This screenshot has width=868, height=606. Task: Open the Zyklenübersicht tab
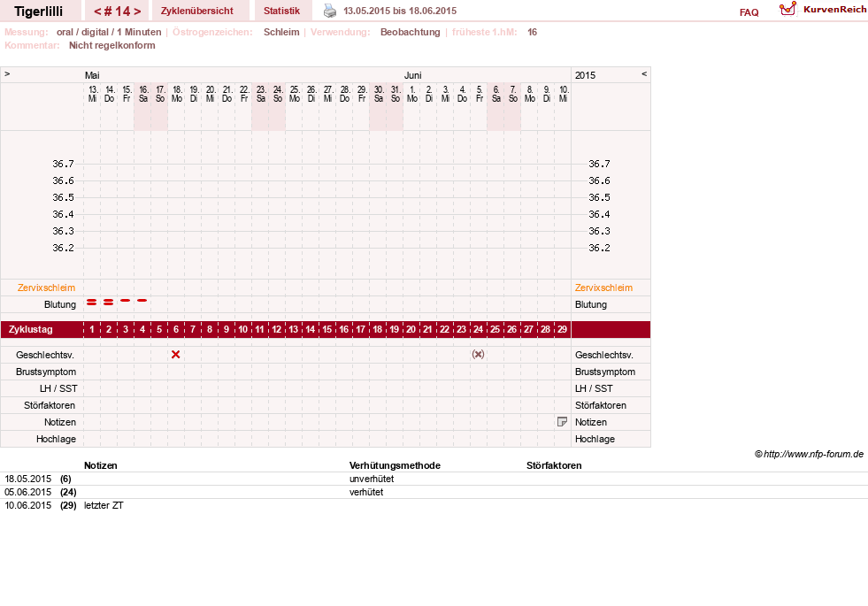pos(197,11)
